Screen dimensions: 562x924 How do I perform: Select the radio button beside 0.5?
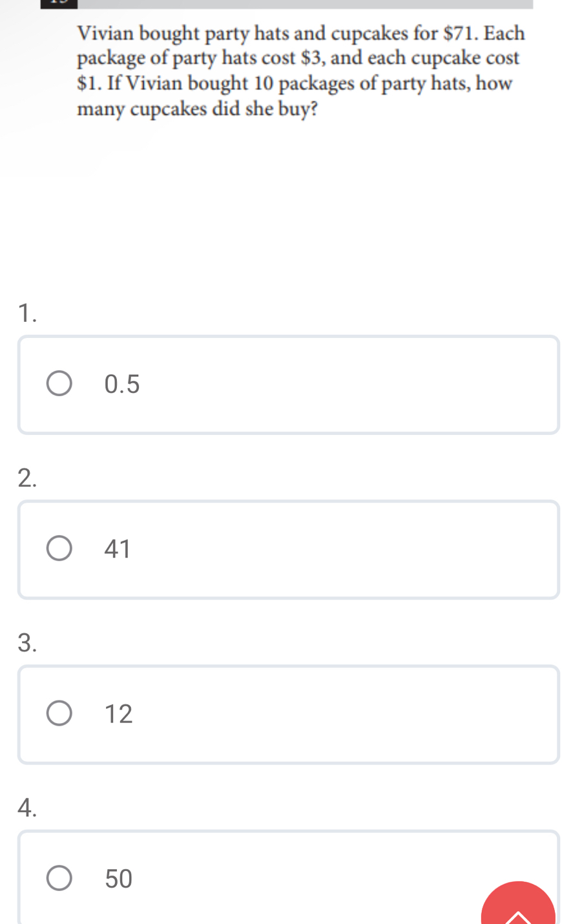pos(59,384)
